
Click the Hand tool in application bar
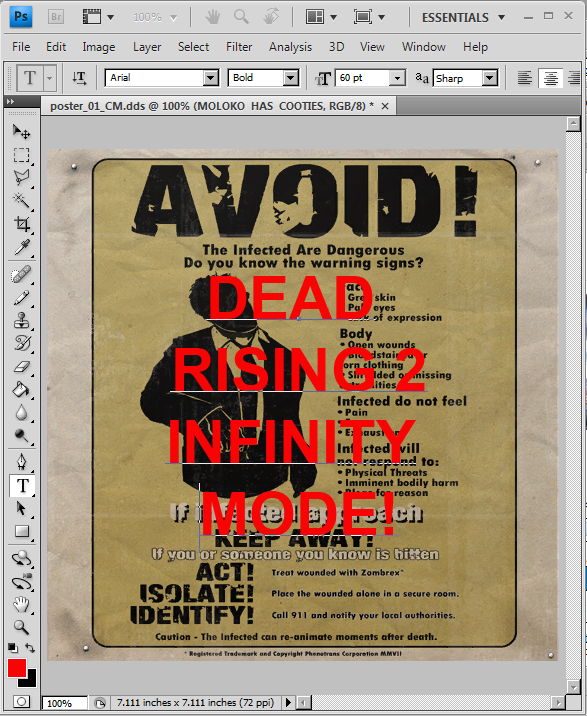click(x=212, y=17)
